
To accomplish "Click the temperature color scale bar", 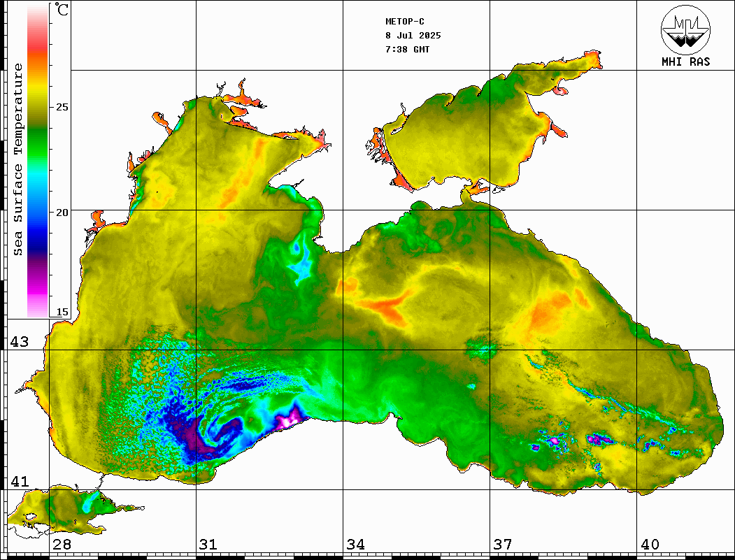I will [38, 160].
